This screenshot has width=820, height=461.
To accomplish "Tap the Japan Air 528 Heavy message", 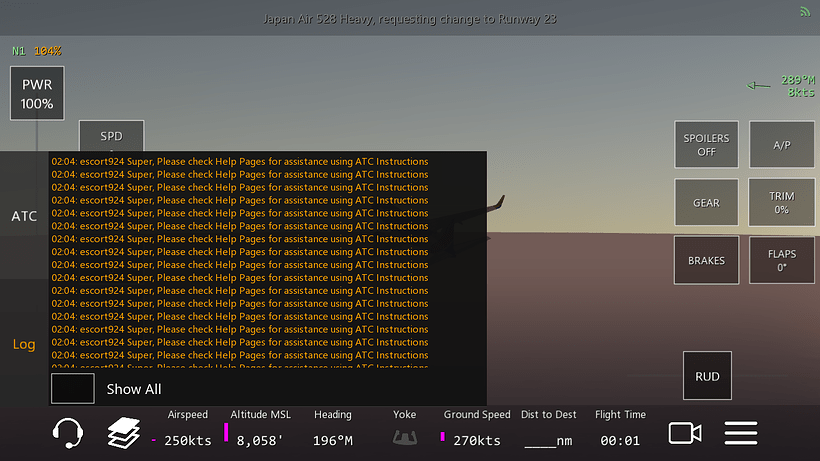I will click(x=409, y=19).
